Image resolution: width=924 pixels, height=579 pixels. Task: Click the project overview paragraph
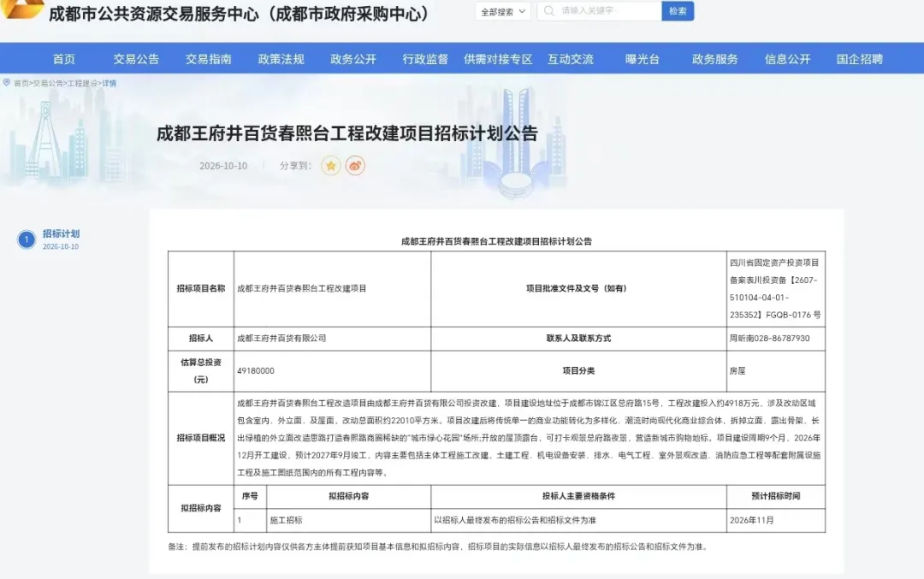point(530,438)
